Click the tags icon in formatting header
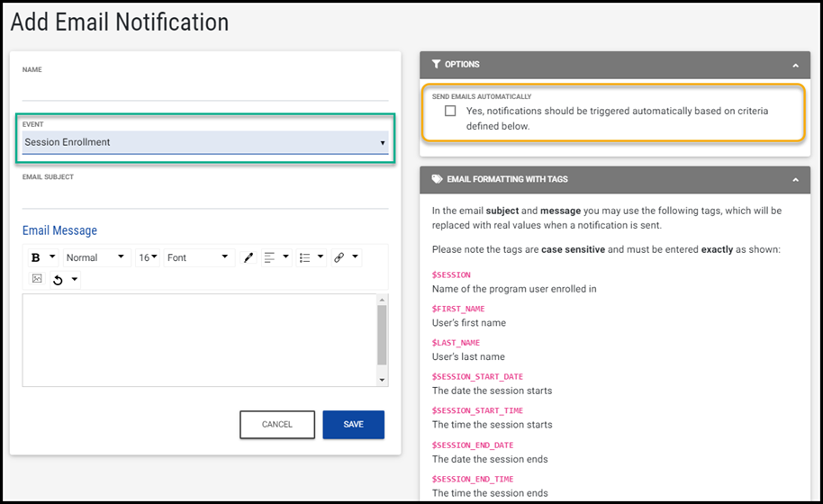823x504 pixels. click(x=438, y=179)
